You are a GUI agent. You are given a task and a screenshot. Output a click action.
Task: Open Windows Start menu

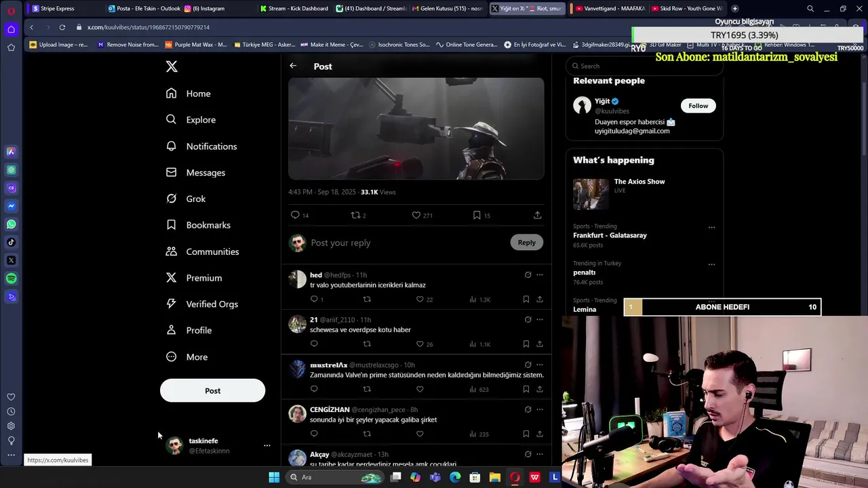(x=274, y=477)
